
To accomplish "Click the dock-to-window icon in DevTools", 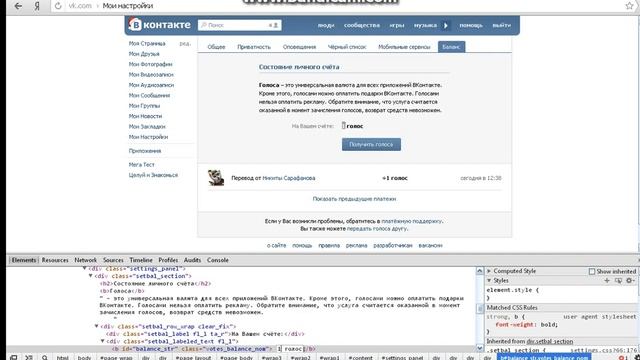I will [13, 357].
